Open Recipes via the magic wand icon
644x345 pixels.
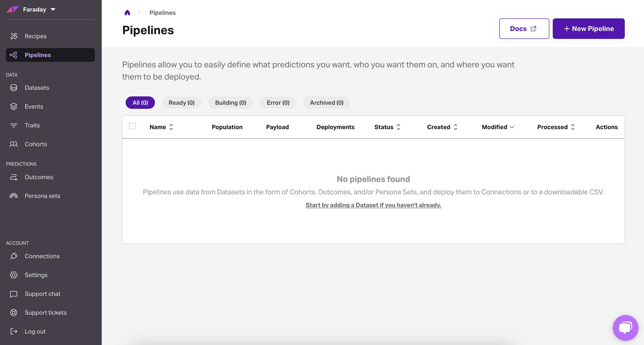(x=14, y=36)
